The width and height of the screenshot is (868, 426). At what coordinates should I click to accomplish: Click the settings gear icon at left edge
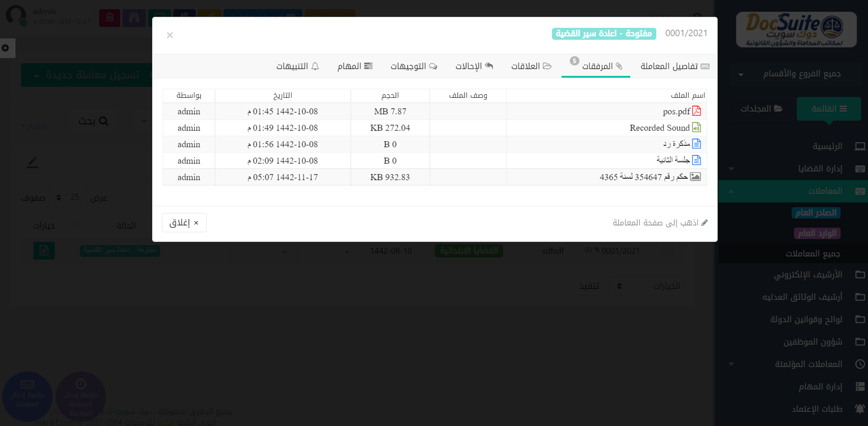(6, 48)
